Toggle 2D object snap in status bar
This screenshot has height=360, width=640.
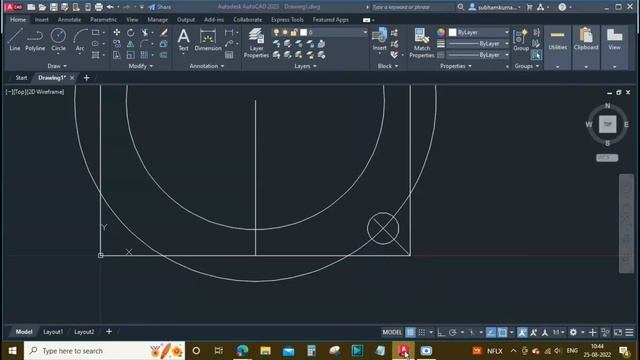point(502,332)
